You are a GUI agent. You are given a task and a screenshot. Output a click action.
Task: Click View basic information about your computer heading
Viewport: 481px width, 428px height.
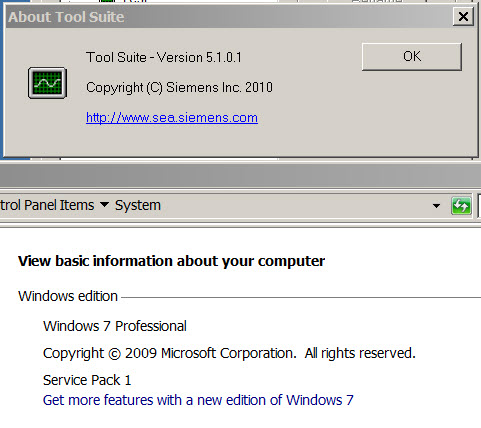(171, 261)
